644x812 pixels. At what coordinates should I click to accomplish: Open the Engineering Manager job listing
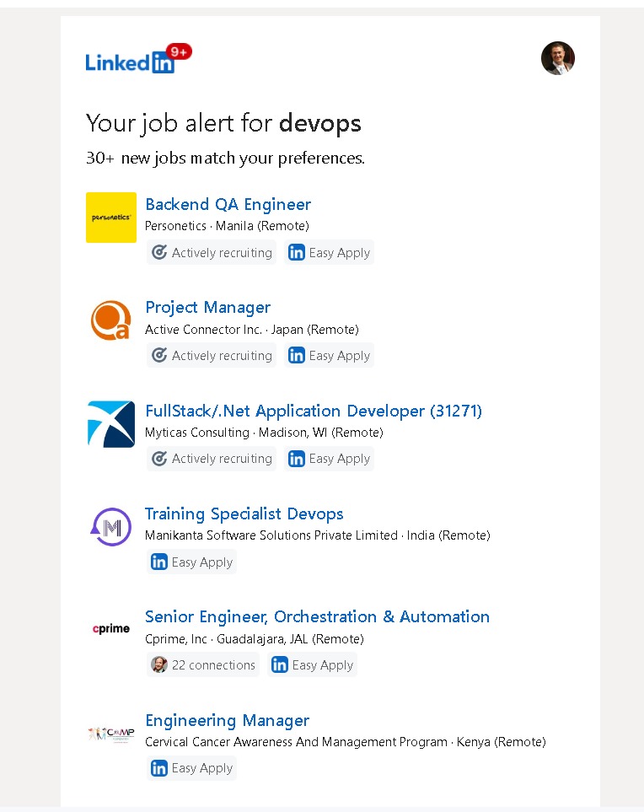tap(228, 720)
